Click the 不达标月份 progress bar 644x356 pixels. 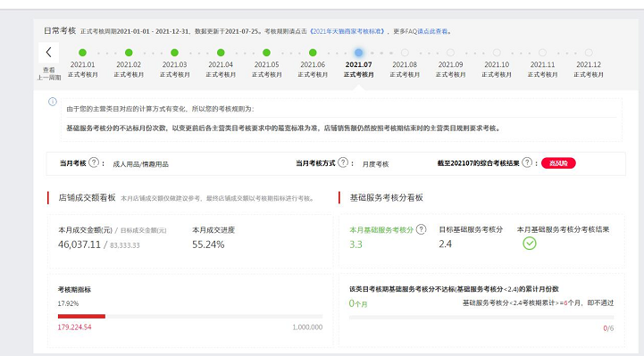pos(481,317)
